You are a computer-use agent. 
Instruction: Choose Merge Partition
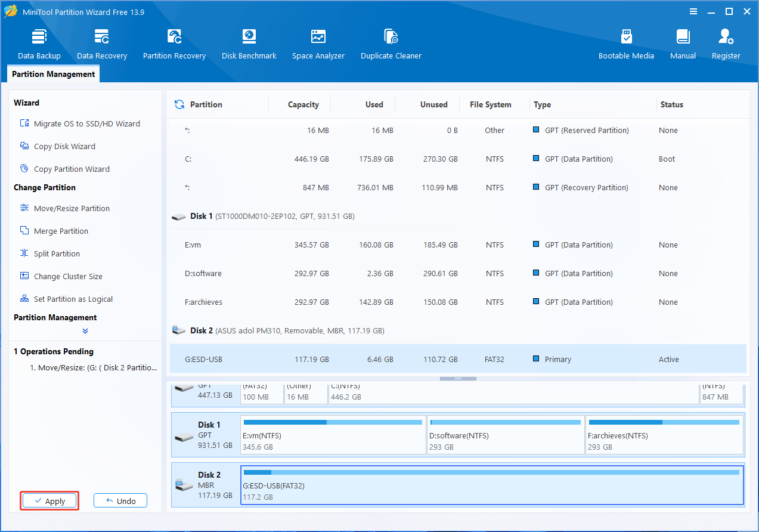tap(54, 231)
